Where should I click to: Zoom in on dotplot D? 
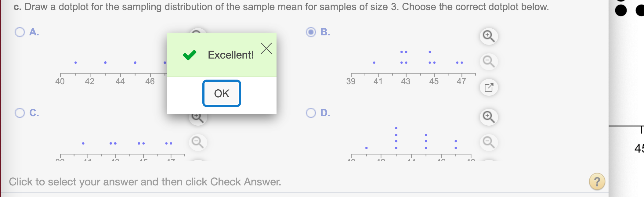coord(489,117)
